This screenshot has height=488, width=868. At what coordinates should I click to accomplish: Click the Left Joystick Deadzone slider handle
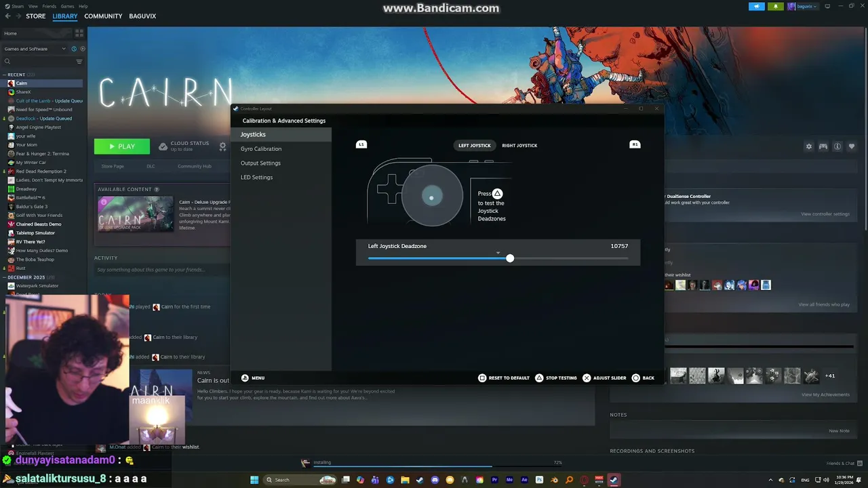click(x=510, y=258)
